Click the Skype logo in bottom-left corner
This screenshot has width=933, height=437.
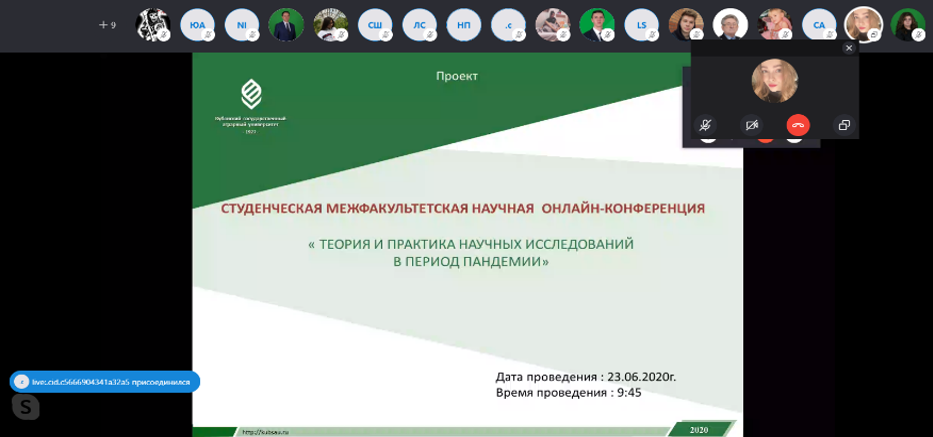[x=26, y=406]
